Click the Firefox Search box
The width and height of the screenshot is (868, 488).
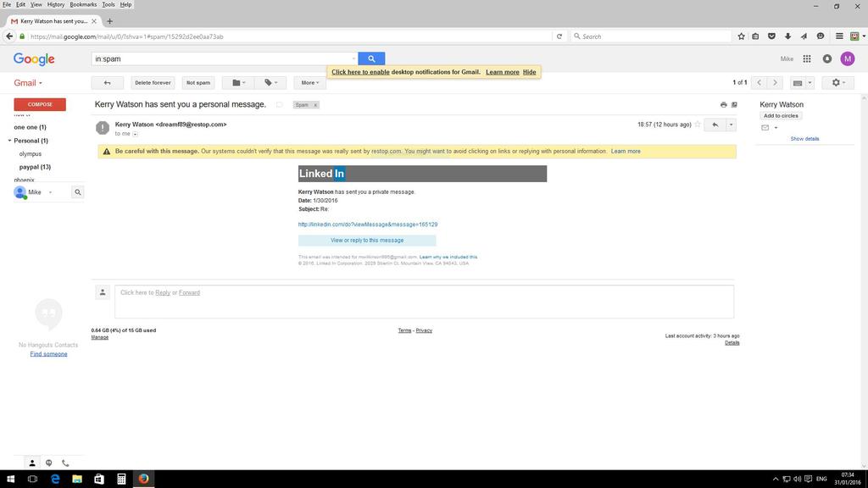tap(650, 36)
